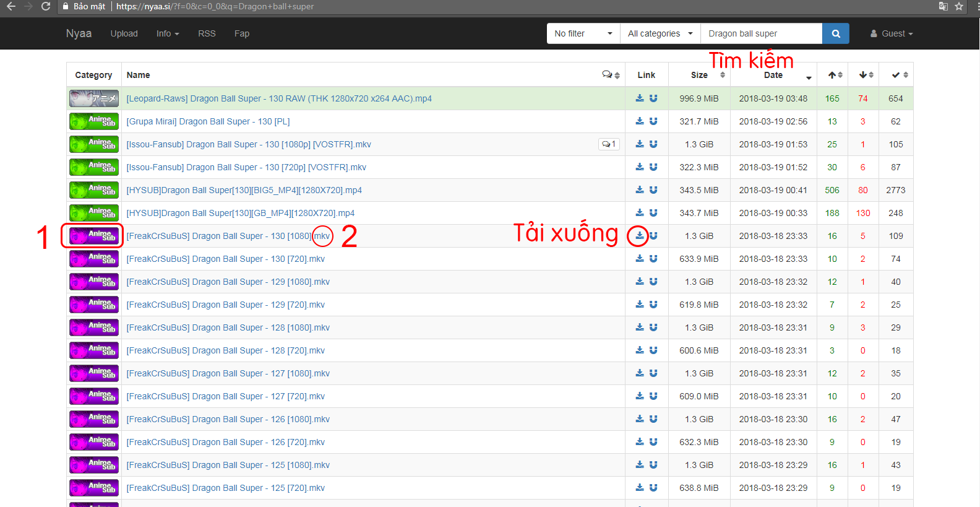
Task: Click the 996.9 MiB size cell
Action: [x=699, y=98]
